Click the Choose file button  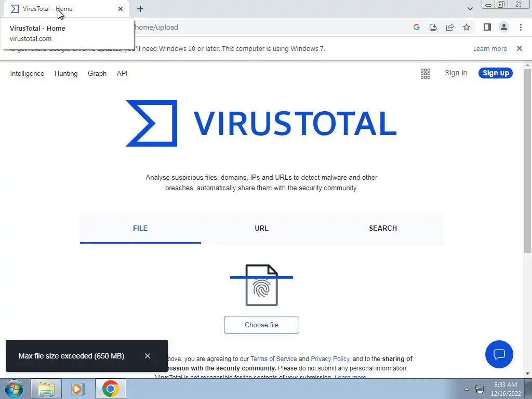pyautogui.click(x=261, y=325)
